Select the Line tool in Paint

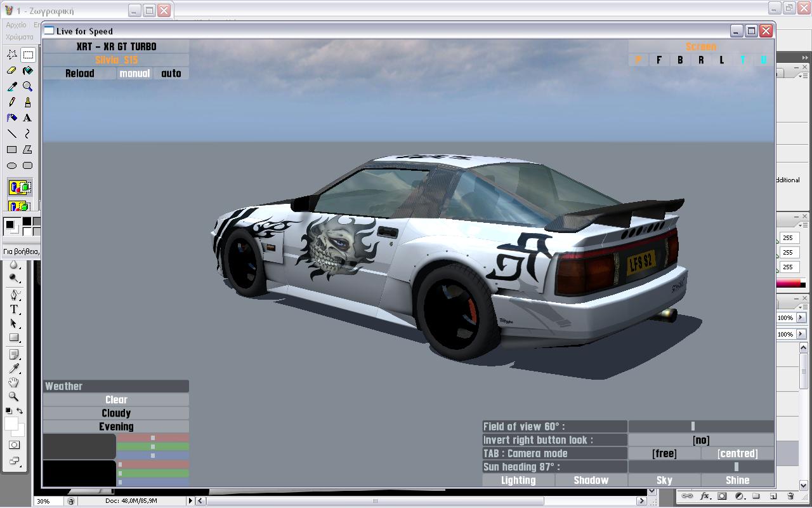[x=12, y=134]
